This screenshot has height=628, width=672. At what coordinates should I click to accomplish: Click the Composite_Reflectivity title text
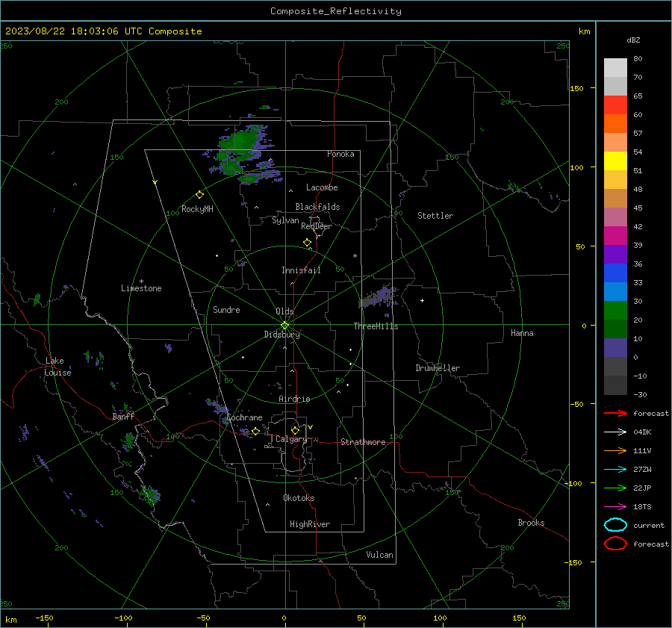tap(335, 11)
